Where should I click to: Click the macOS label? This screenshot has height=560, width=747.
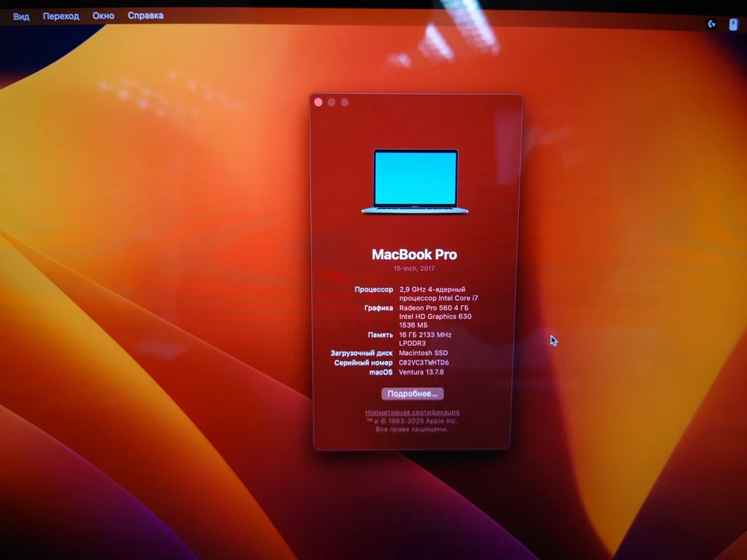tap(381, 372)
